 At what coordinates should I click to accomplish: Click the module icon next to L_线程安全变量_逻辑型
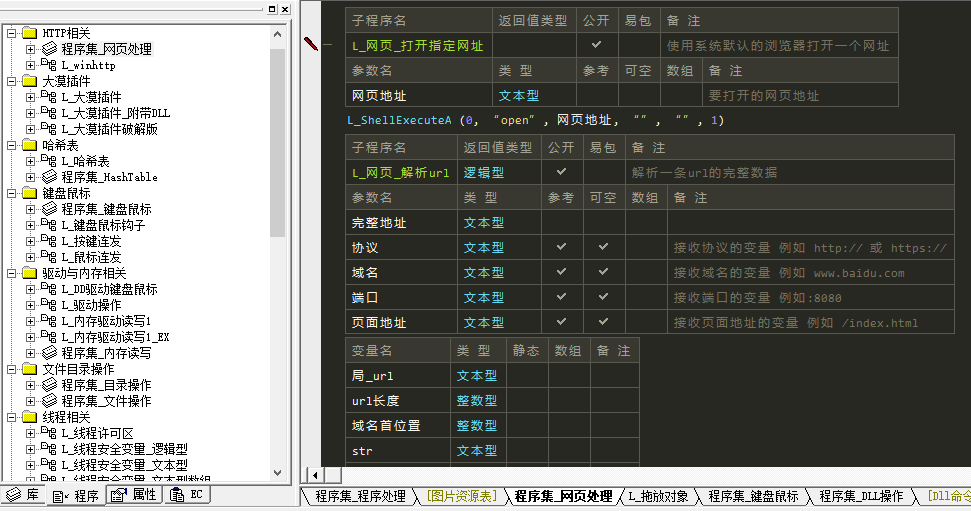point(49,449)
